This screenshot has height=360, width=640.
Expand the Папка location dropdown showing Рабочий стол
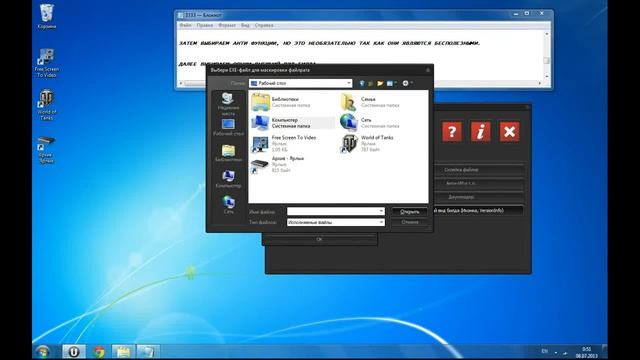click(349, 83)
